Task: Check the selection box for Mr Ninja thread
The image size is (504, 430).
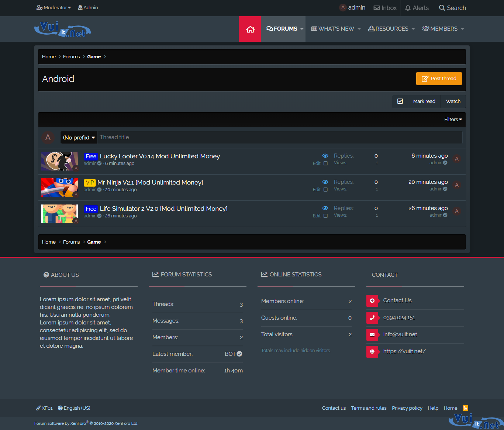Action: click(325, 190)
